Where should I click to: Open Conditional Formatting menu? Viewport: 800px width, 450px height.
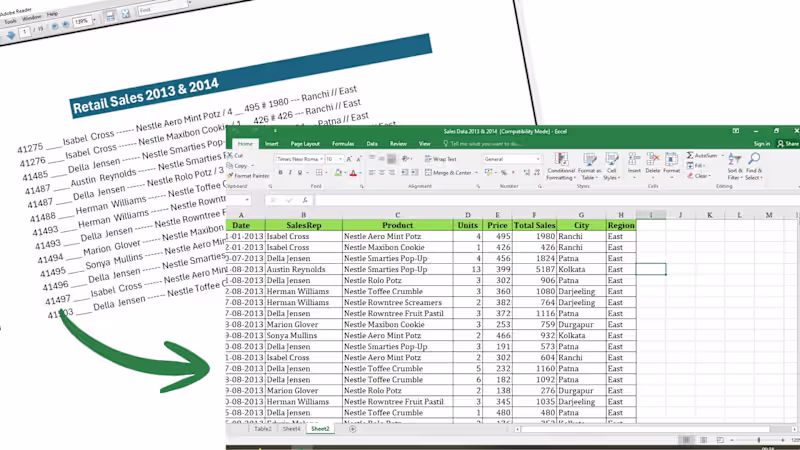[x=561, y=166]
